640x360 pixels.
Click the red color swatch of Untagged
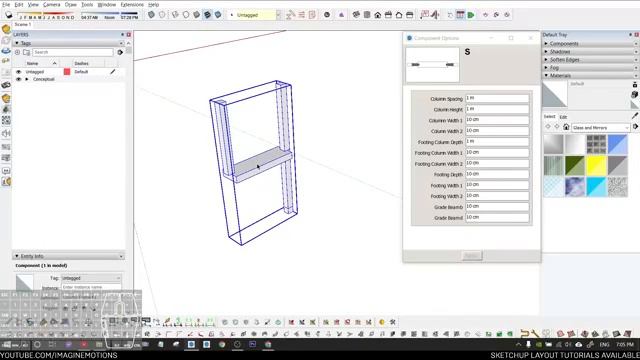[67, 72]
